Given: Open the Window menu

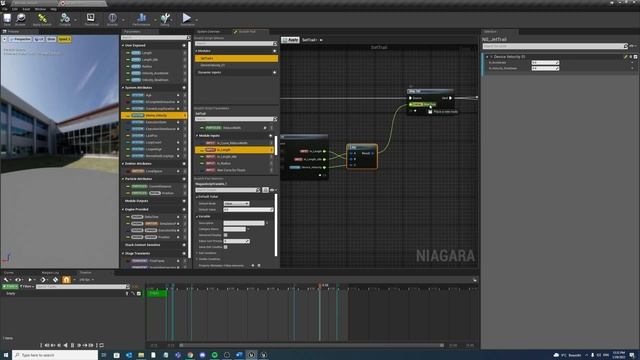Looking at the screenshot, I should (40, 9).
